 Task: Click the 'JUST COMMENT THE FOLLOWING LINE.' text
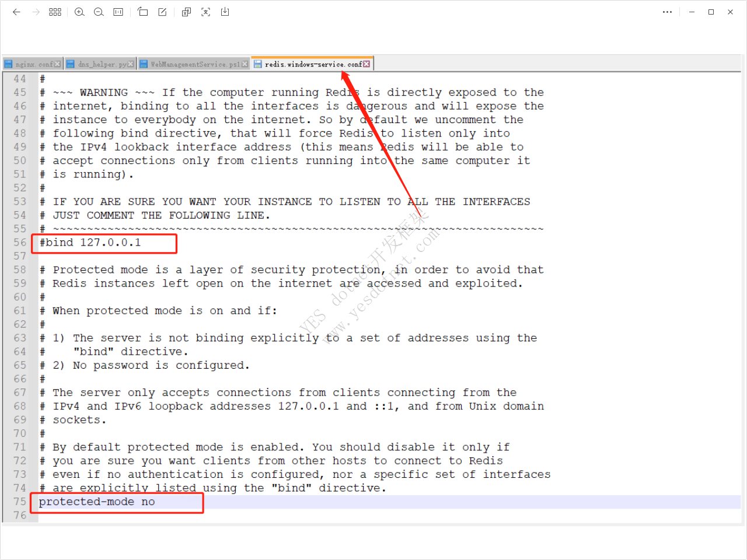pos(162,215)
